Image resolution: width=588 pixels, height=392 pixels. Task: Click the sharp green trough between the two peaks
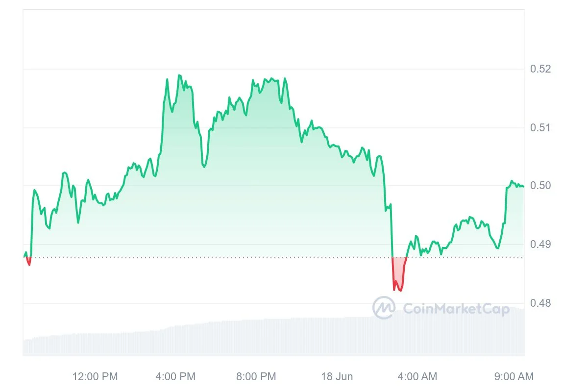coord(204,167)
